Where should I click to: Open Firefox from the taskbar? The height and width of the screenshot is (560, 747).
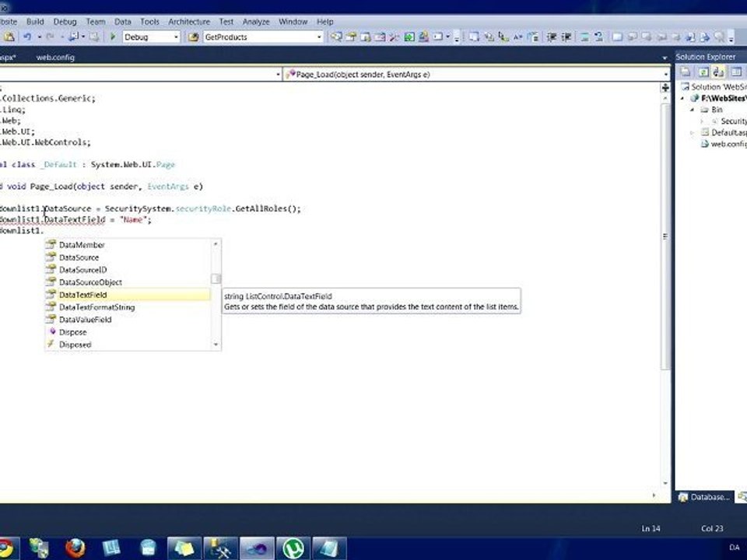pyautogui.click(x=75, y=548)
